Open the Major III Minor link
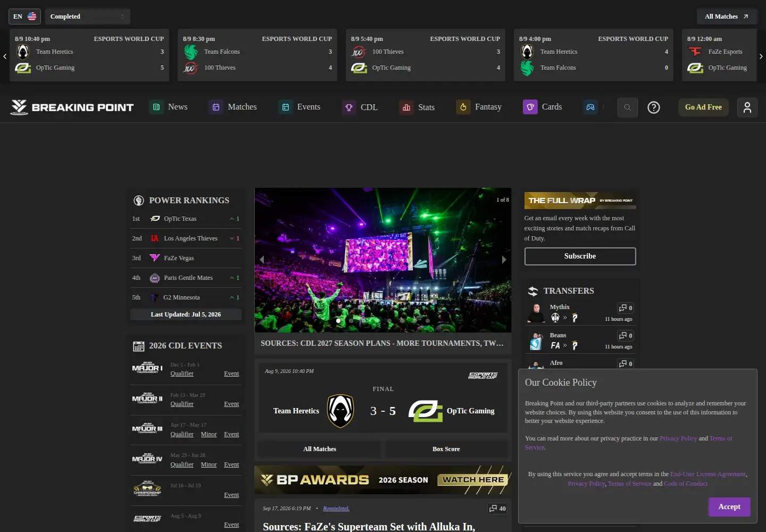The height and width of the screenshot is (532, 766). (209, 434)
